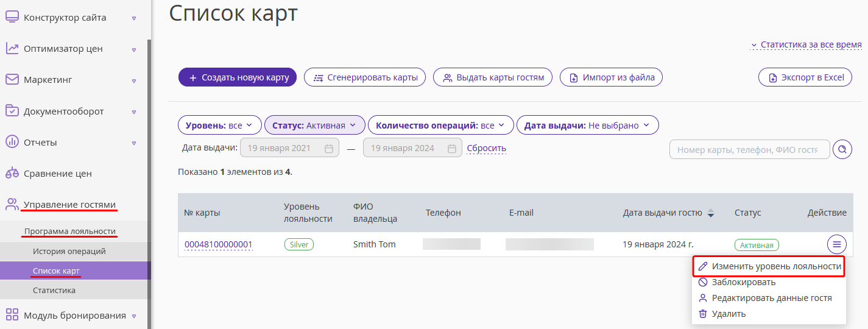
Task: Click the card search input field
Action: pos(749,149)
